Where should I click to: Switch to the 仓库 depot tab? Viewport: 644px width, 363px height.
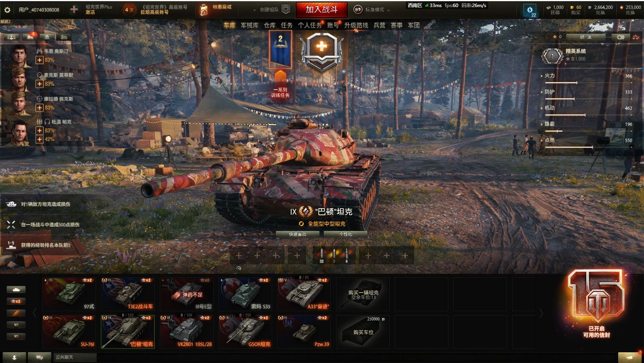click(270, 25)
